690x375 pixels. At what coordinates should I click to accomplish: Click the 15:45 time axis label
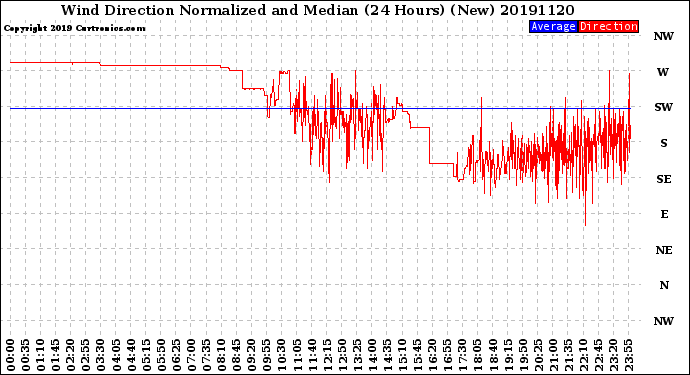[x=417, y=355]
